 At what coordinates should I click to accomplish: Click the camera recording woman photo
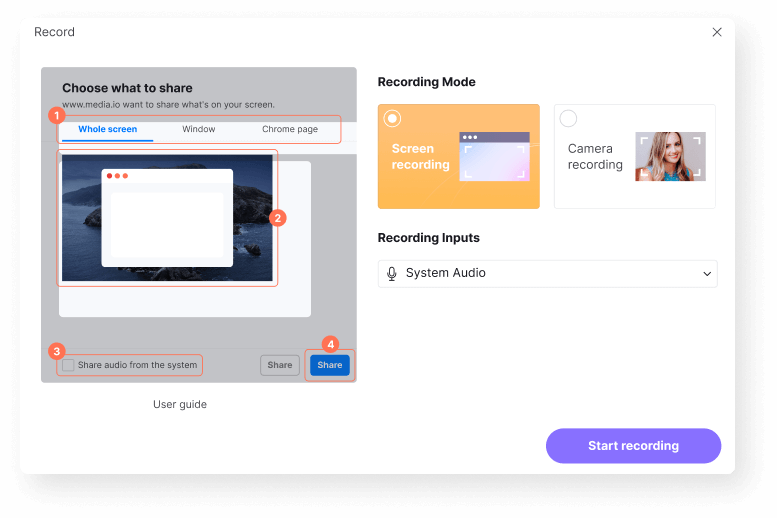(670, 156)
